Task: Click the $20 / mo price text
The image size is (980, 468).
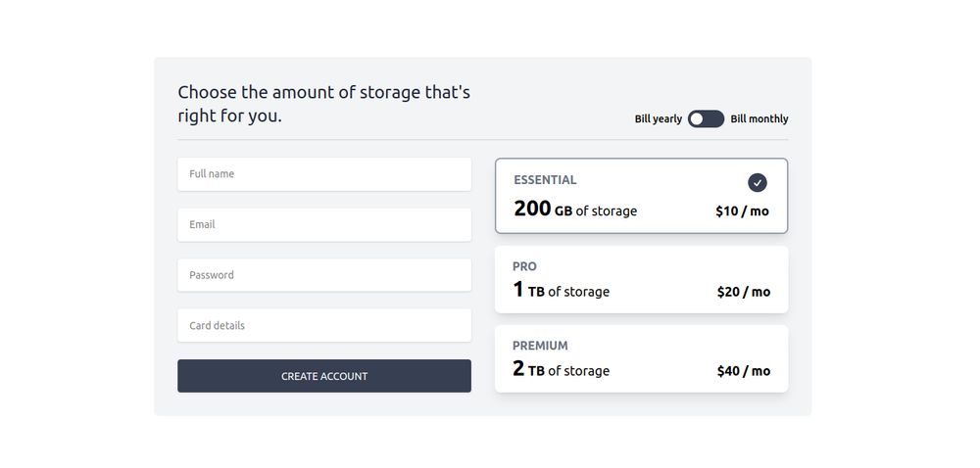Action: pyautogui.click(x=744, y=292)
